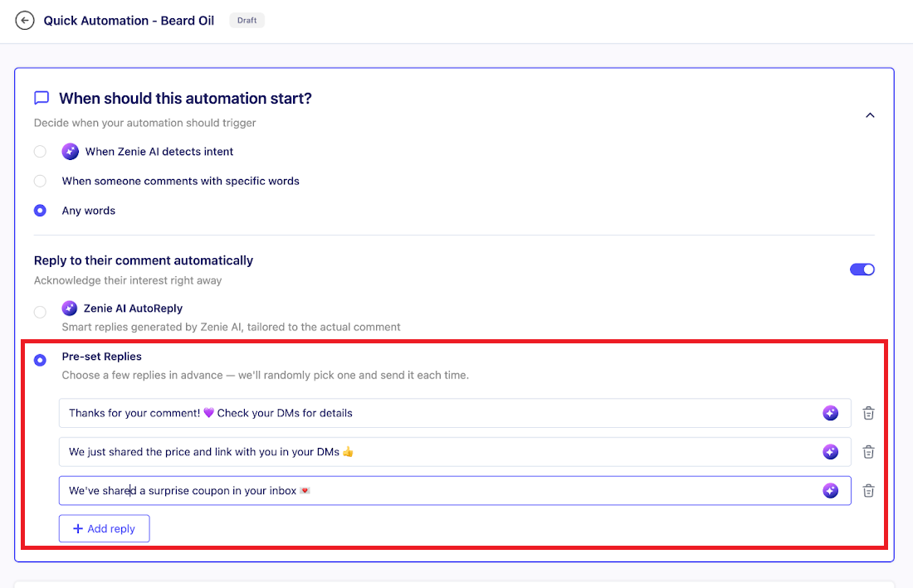913x588 pixels.
Task: Select the 'Any words' radio button
Action: [40, 211]
